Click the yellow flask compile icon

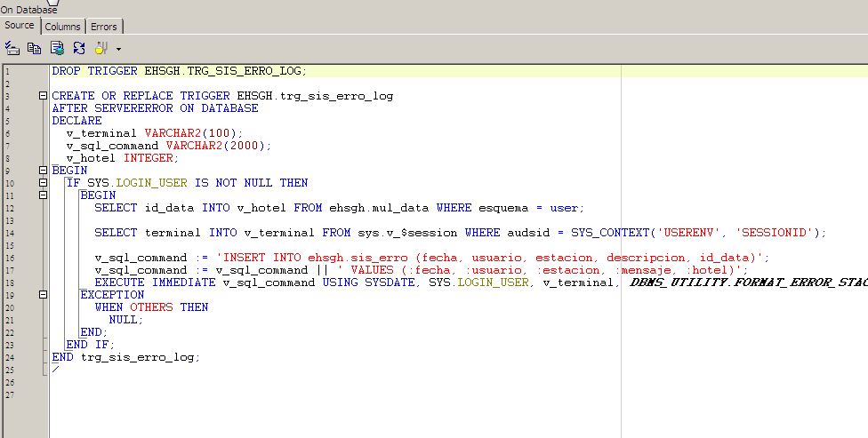click(101, 48)
